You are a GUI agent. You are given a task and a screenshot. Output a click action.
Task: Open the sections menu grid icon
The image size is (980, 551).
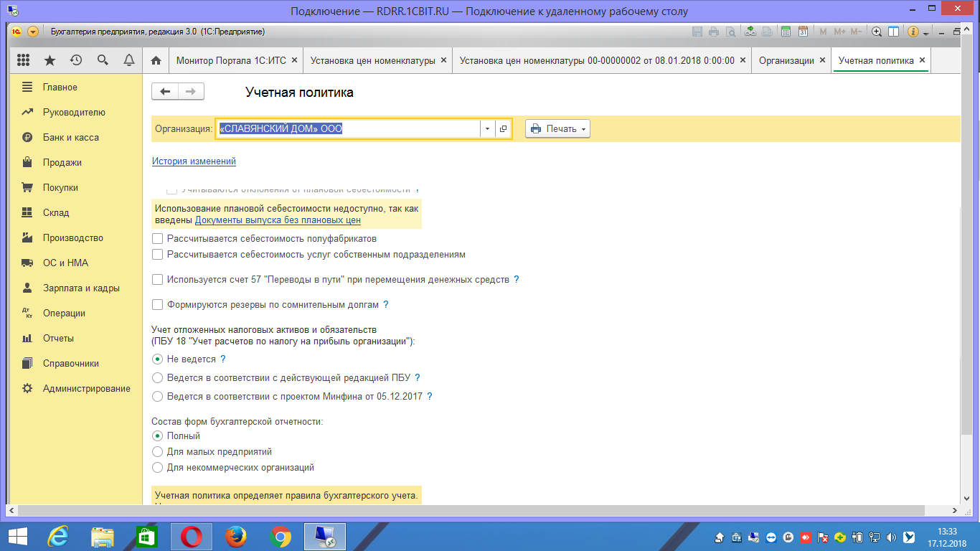23,60
